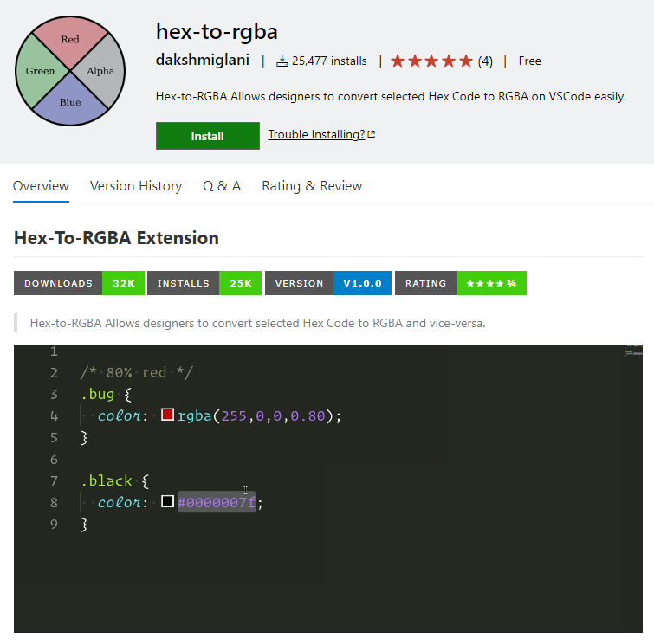Switch to the Version History tab
The width and height of the screenshot is (654, 644).
point(136,186)
